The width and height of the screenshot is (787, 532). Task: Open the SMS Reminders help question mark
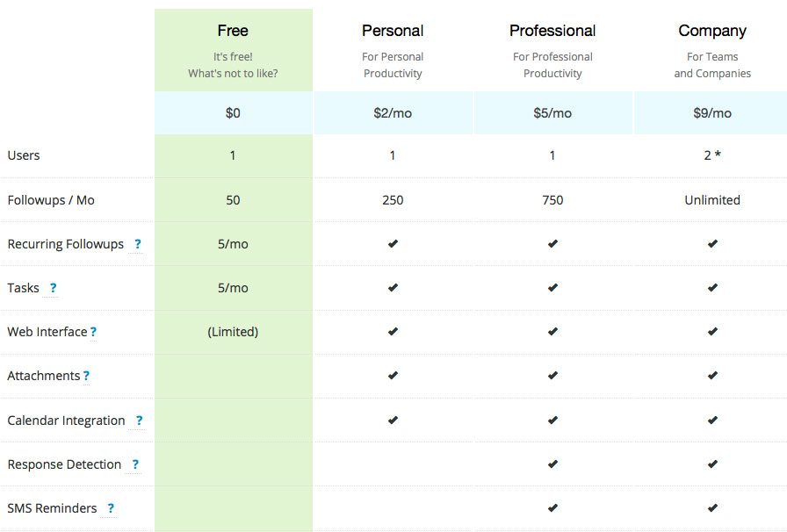(111, 508)
